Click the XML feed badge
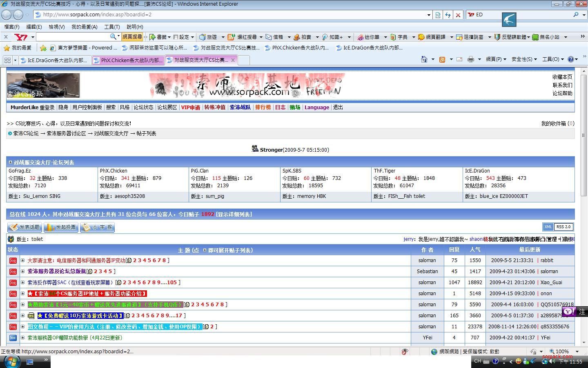The width and height of the screenshot is (588, 368). [x=548, y=227]
